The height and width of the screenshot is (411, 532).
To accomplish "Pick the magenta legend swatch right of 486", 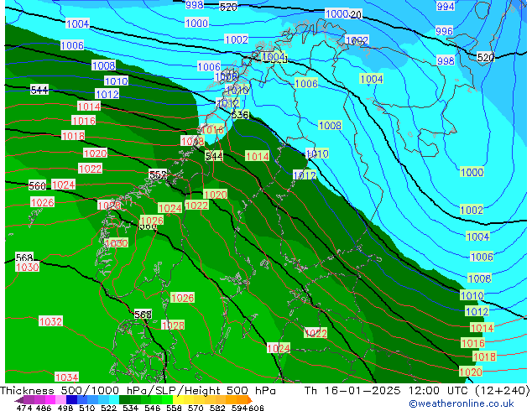I will point(50,399).
